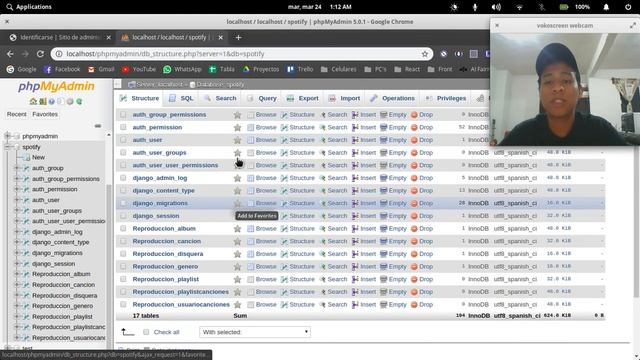Open Structure of django_session table
The width and height of the screenshot is (640, 360).
point(298,216)
